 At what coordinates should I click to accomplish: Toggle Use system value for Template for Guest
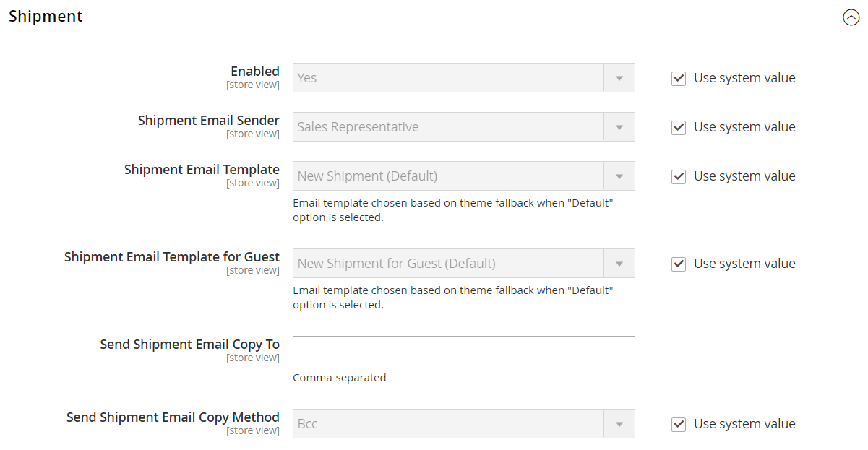click(x=679, y=264)
